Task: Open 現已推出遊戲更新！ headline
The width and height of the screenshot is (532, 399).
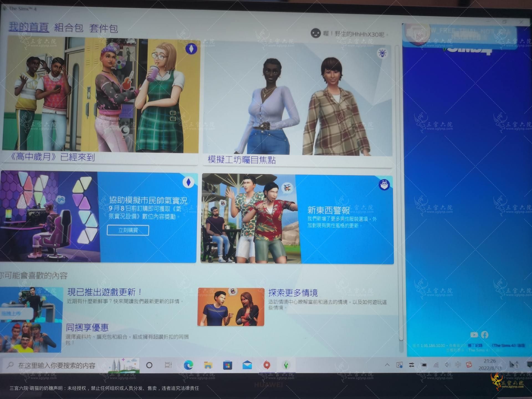Action: [105, 292]
